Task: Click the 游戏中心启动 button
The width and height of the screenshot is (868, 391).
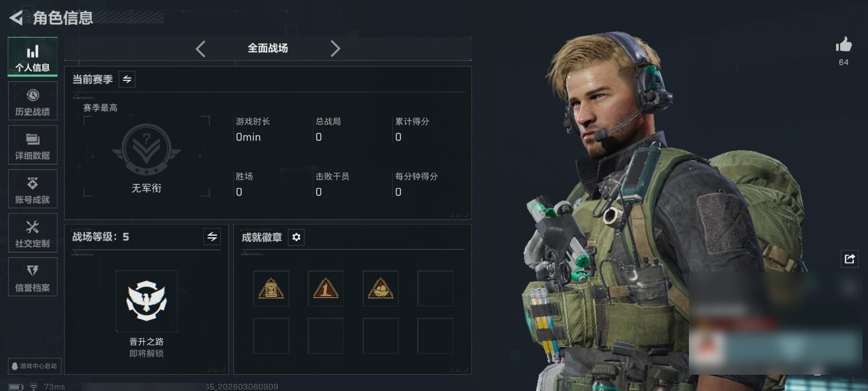Action: pyautogui.click(x=34, y=366)
